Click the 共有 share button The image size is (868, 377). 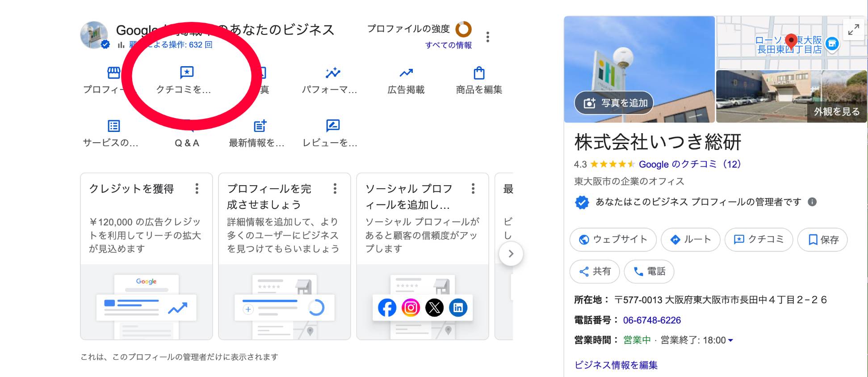click(x=595, y=271)
